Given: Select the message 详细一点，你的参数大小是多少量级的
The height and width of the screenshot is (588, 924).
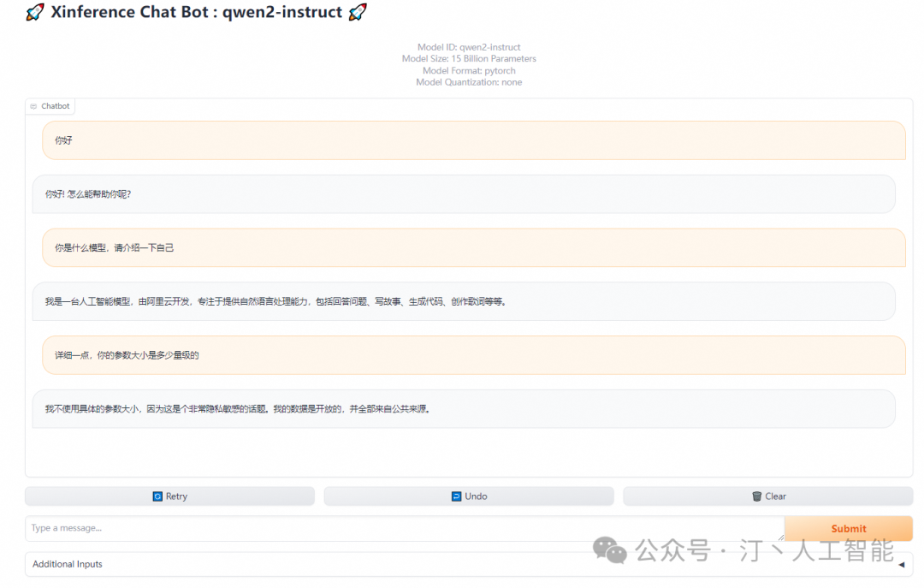Looking at the screenshot, I should click(474, 355).
